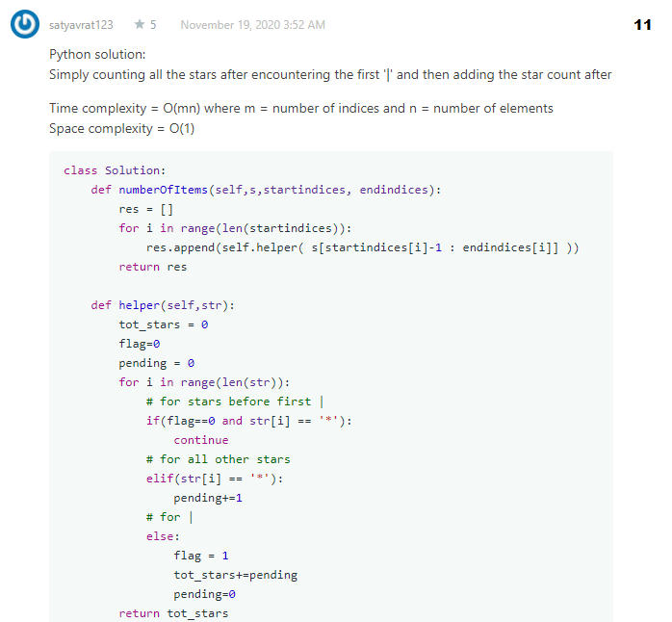Image resolution: width=672 pixels, height=622 pixels.
Task: Click the 'Python solution:' heading text
Action: tap(97, 55)
